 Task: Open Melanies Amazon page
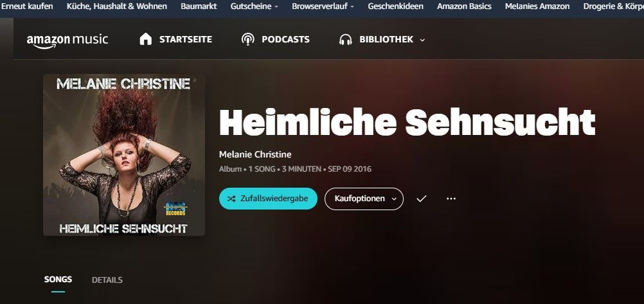coord(537,6)
